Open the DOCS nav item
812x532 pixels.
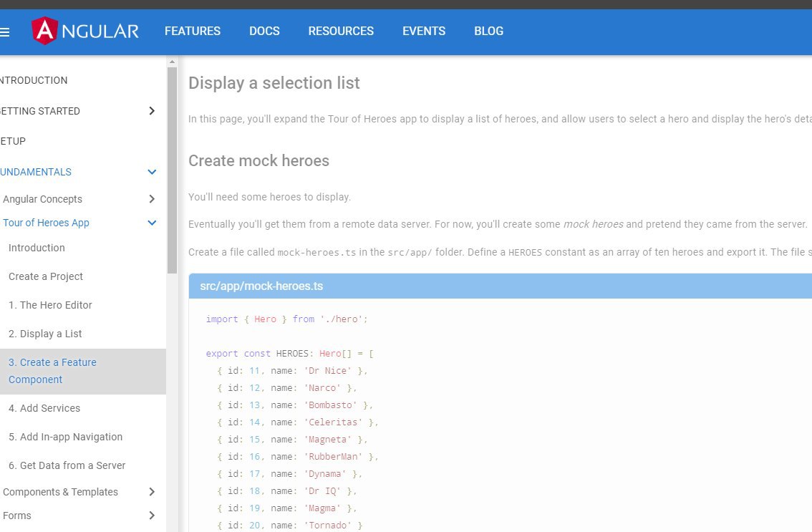[265, 31]
